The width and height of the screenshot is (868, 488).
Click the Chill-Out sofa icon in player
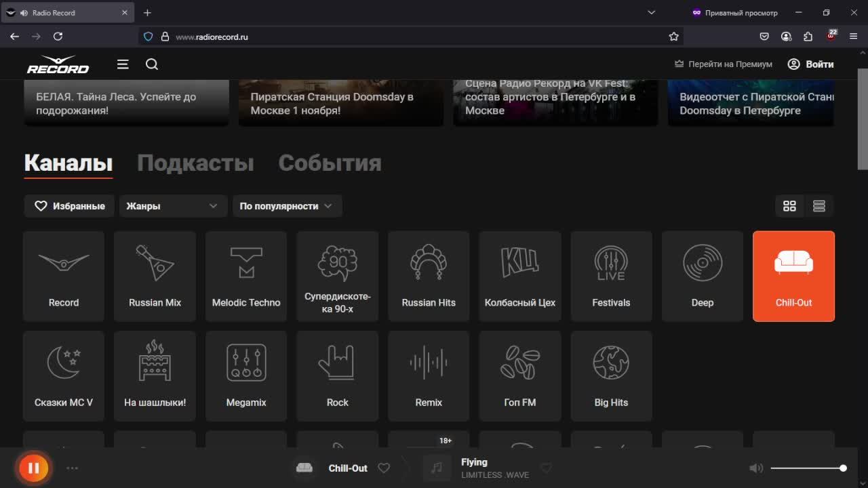(x=304, y=468)
